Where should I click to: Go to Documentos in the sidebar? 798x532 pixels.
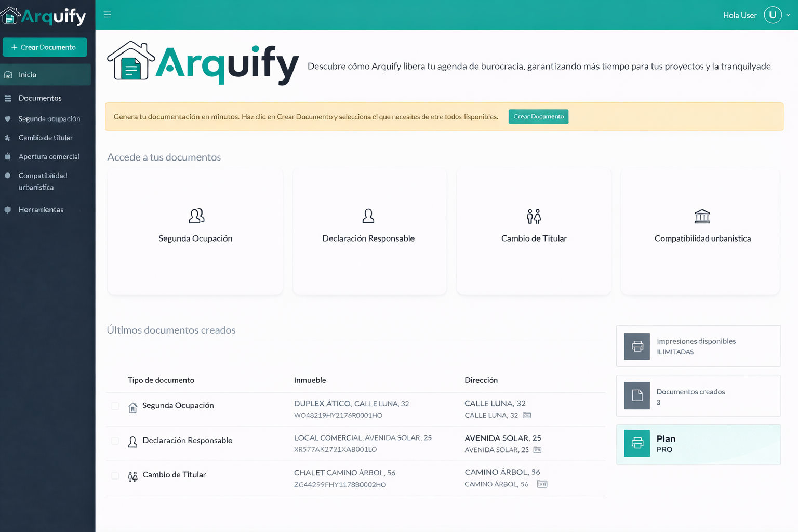click(x=40, y=98)
